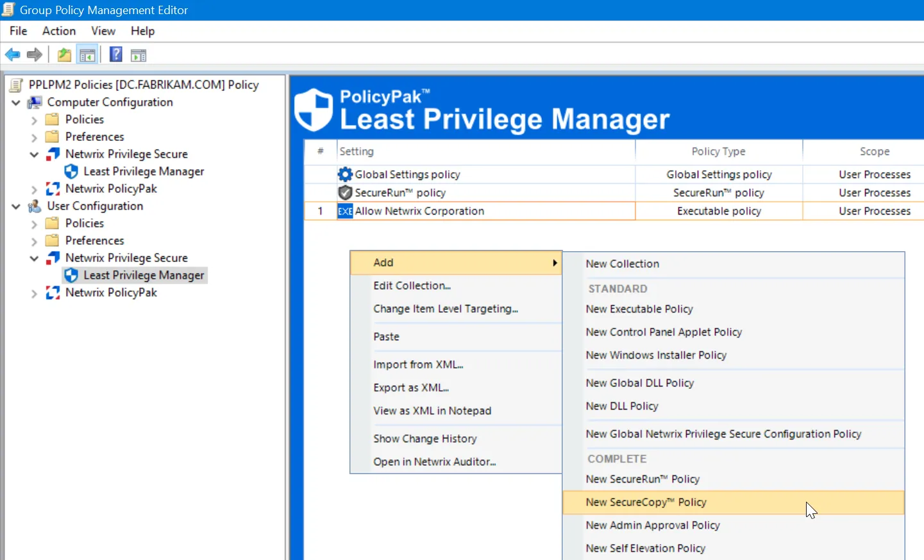Click the Back navigation arrow in toolbar
Image resolution: width=924 pixels, height=560 pixels.
coord(12,54)
